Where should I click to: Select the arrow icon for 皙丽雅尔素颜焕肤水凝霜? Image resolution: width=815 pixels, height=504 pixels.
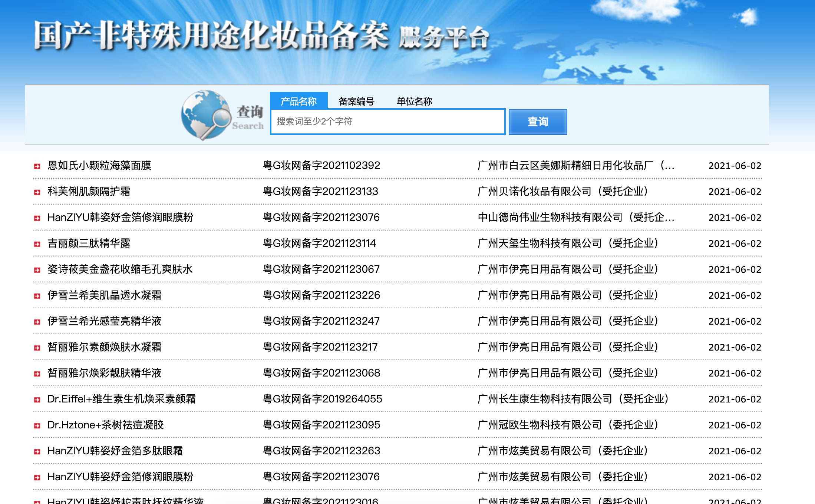click(37, 348)
